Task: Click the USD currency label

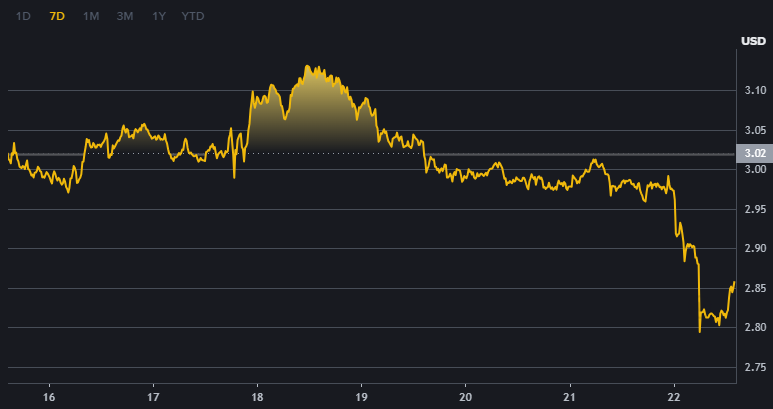Action: (753, 41)
